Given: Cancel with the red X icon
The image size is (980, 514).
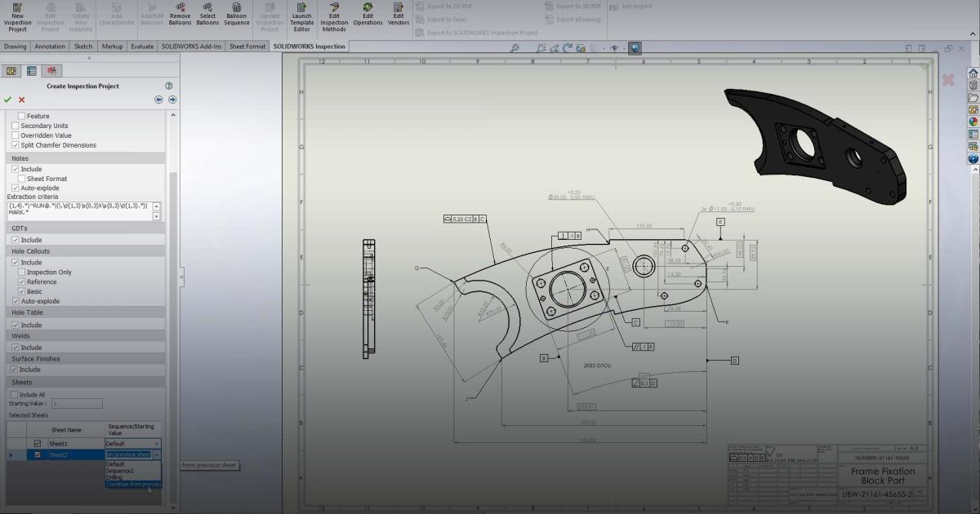Looking at the screenshot, I should tap(22, 100).
